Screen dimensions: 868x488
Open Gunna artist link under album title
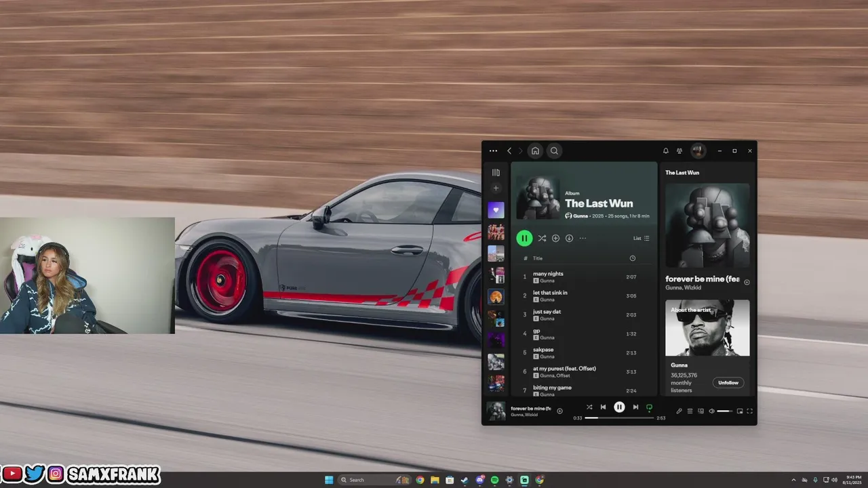click(580, 216)
